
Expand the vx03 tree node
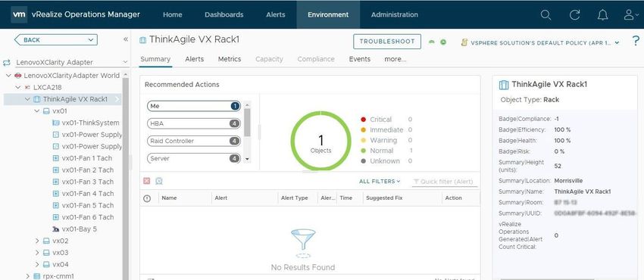pos(37,253)
